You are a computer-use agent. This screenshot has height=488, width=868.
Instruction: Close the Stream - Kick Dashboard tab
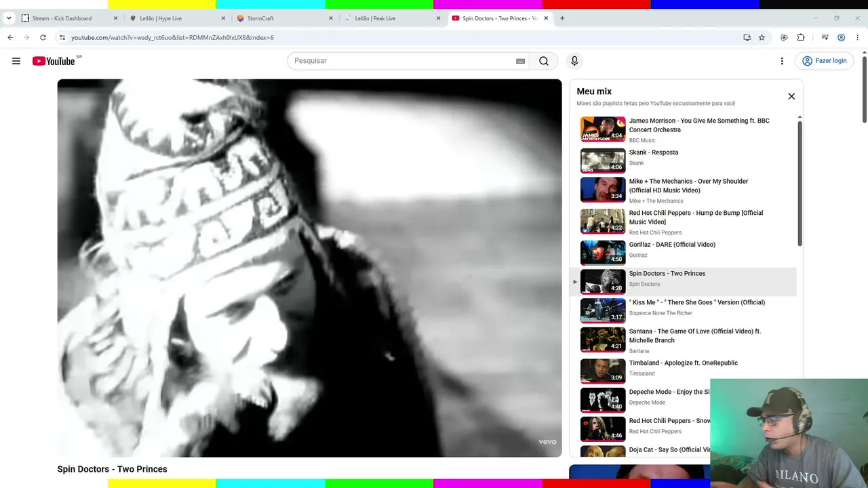point(115,18)
